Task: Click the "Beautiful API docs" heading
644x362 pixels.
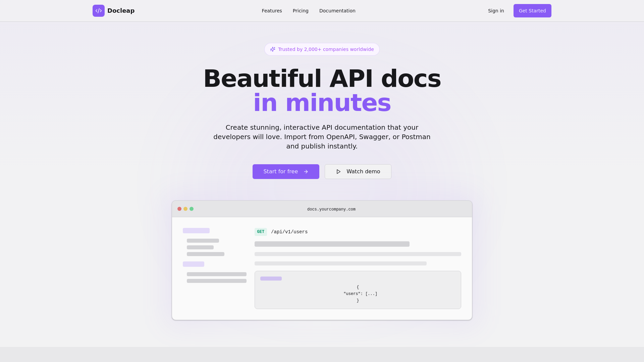Action: tap(322, 78)
